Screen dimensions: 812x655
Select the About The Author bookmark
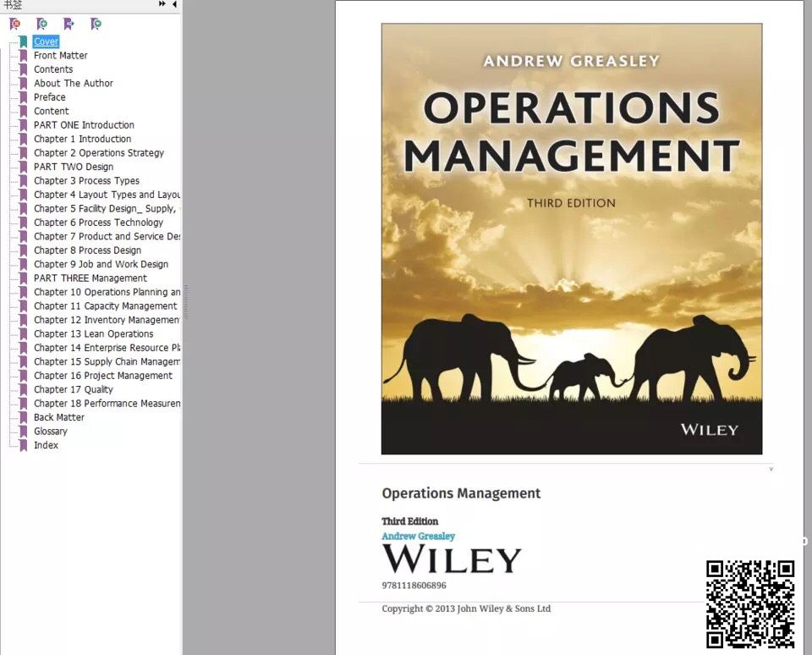click(73, 83)
